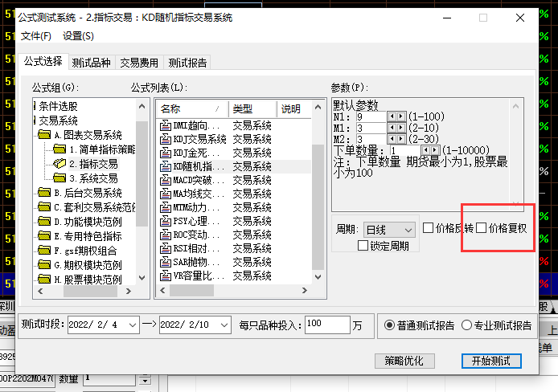Open the end date 2022/2/10 dropdown
The image size is (558, 392).
coord(224,325)
